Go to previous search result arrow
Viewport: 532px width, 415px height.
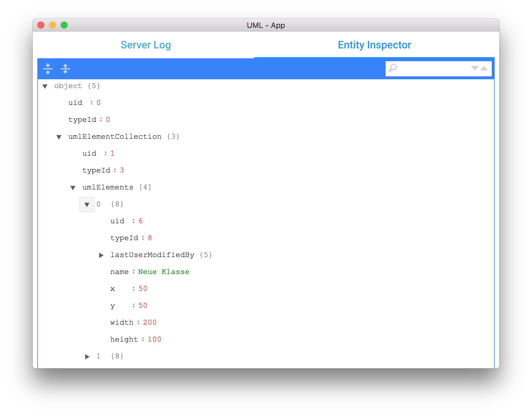coord(484,68)
